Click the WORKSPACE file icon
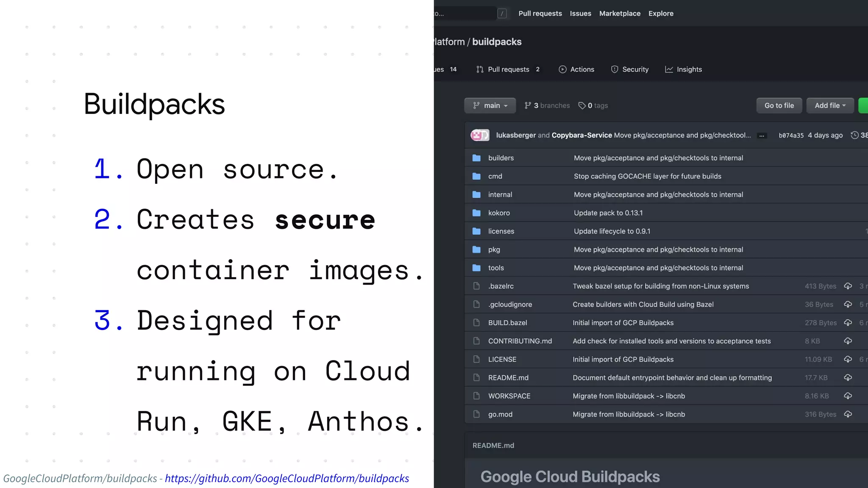868x488 pixels. [476, 396]
